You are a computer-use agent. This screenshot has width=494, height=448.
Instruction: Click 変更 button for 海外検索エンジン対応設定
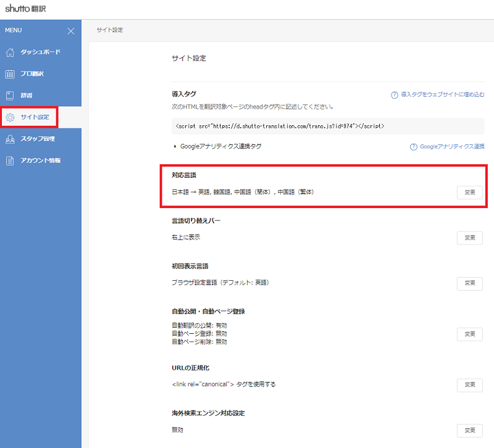[470, 430]
